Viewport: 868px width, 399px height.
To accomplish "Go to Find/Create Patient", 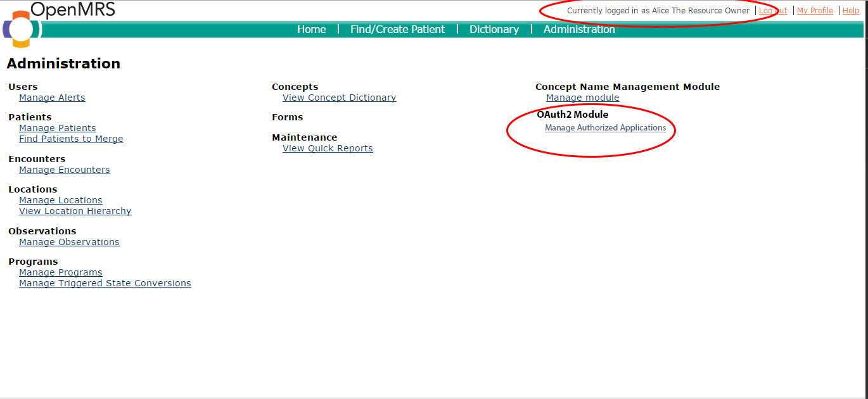I will tap(398, 29).
